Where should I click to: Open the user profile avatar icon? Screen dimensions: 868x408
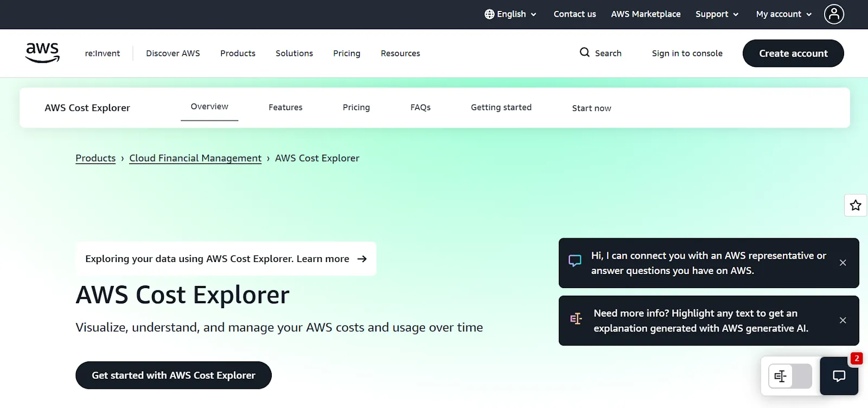coord(834,14)
